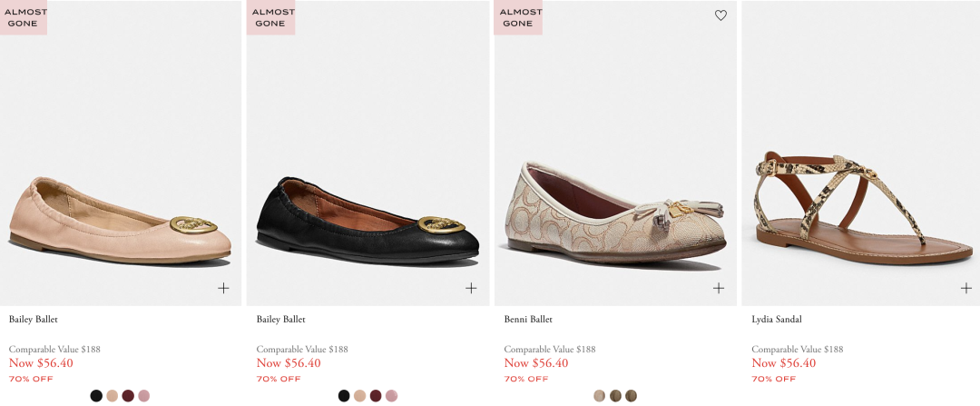Click the heart wishlist icon on Benni Ballet
The width and height of the screenshot is (980, 406).
coord(720,15)
